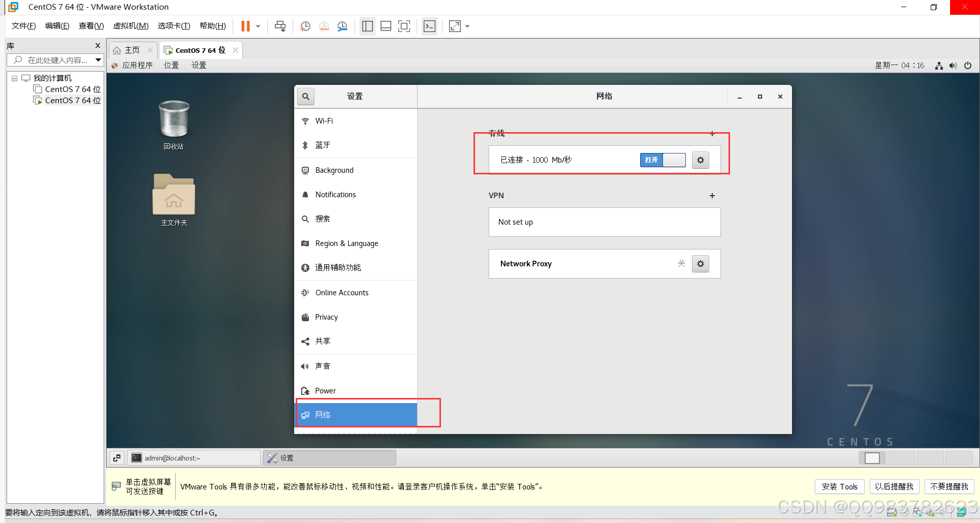This screenshot has height=523, width=980.
Task: Click the network status icon in top panel
Action: point(939,66)
